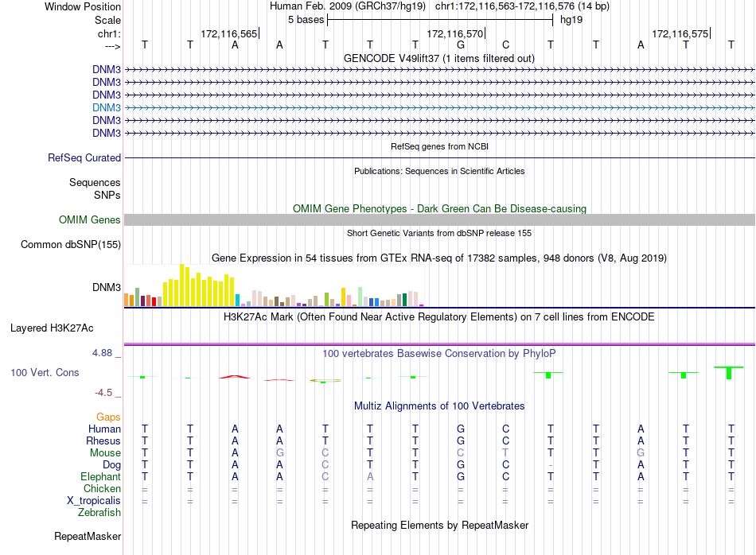Open "100 vertebrates Basewise Conservation by PhyloP" title
Screen dimensions: 756x555
pyautogui.click(x=439, y=353)
